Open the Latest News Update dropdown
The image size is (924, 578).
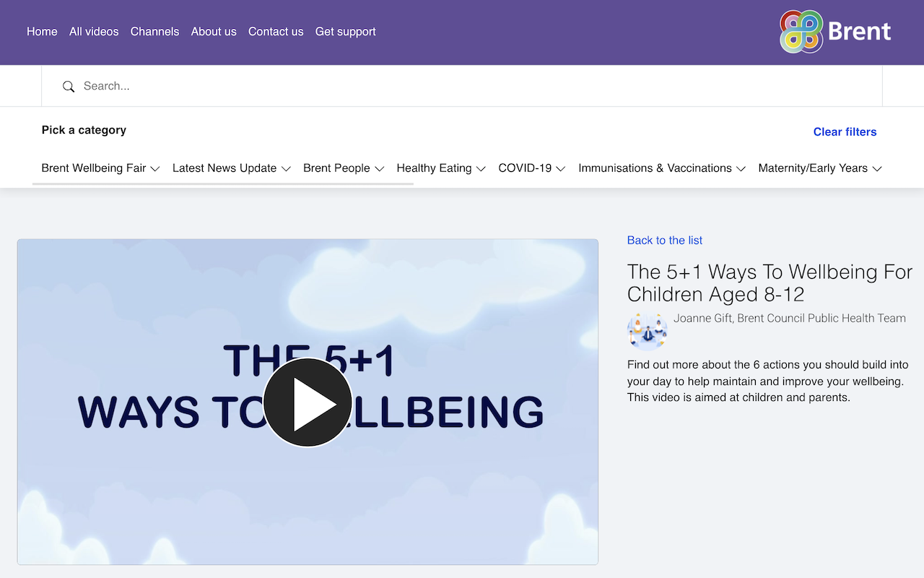[x=231, y=168]
